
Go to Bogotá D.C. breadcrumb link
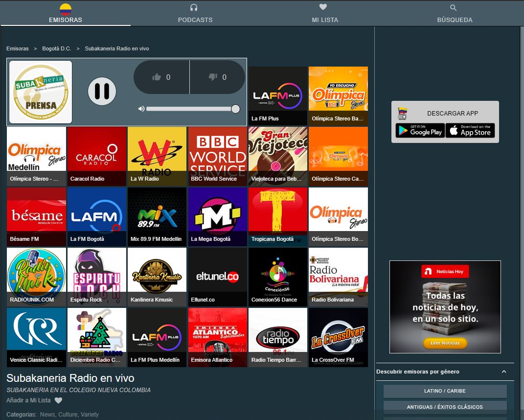[56, 48]
